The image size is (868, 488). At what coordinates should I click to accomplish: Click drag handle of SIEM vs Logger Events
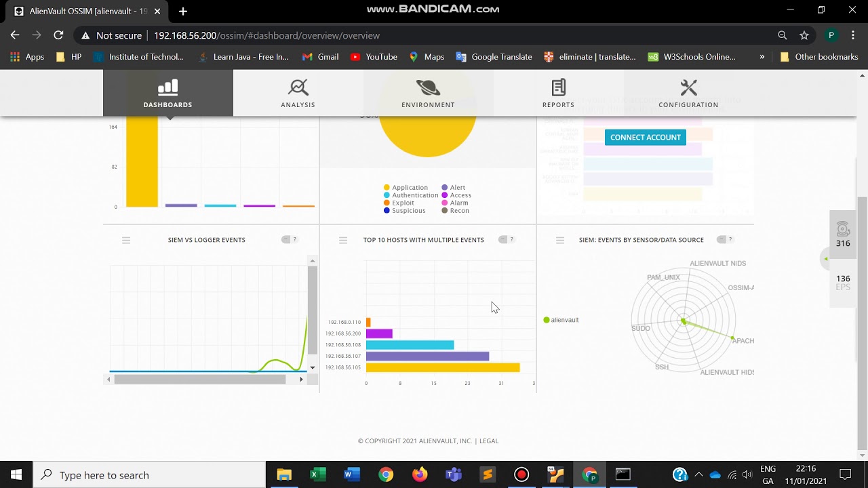click(x=126, y=240)
